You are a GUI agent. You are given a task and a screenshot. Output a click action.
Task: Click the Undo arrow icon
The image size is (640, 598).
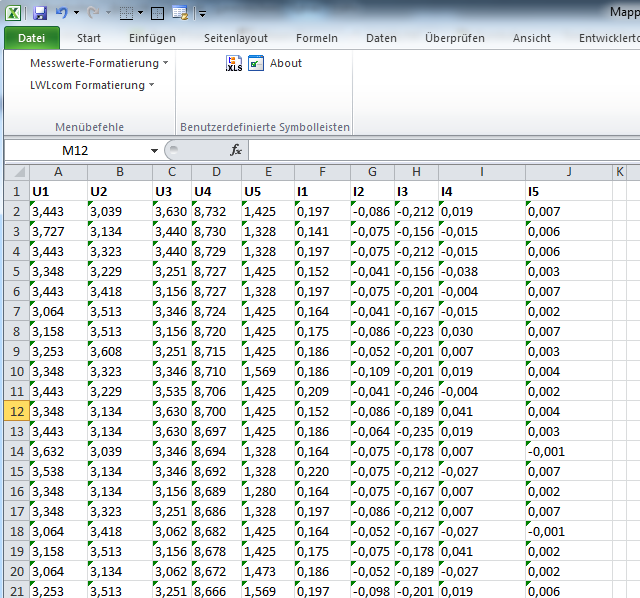pos(61,13)
